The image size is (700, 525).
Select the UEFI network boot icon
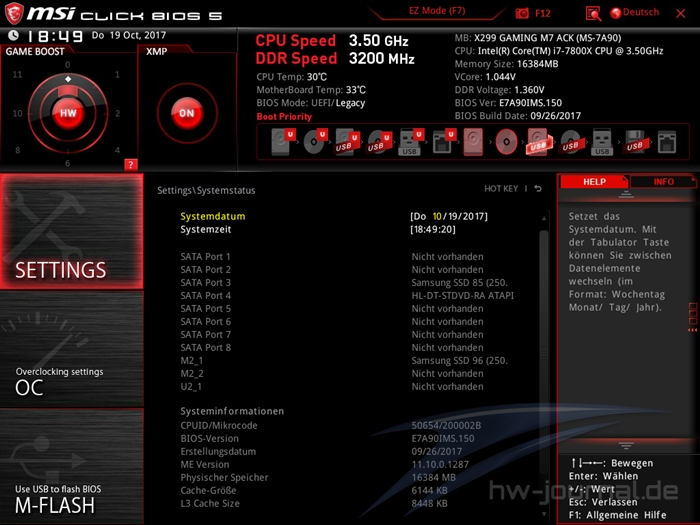(443, 142)
